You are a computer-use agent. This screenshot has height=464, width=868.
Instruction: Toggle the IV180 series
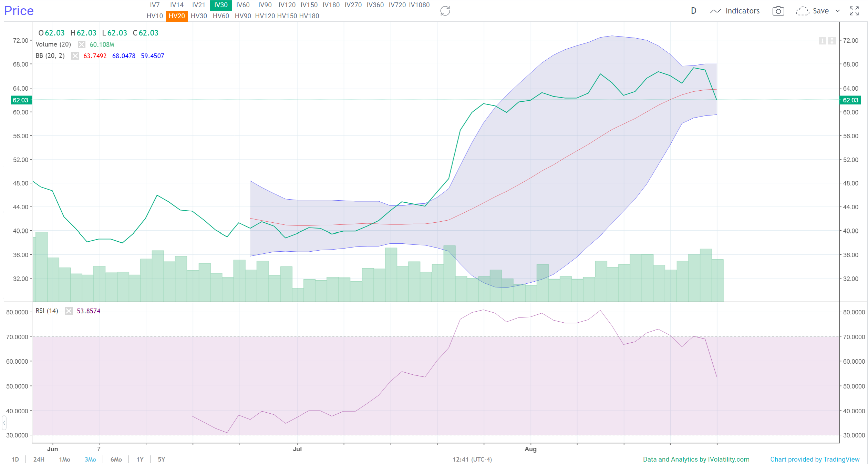pyautogui.click(x=331, y=5)
